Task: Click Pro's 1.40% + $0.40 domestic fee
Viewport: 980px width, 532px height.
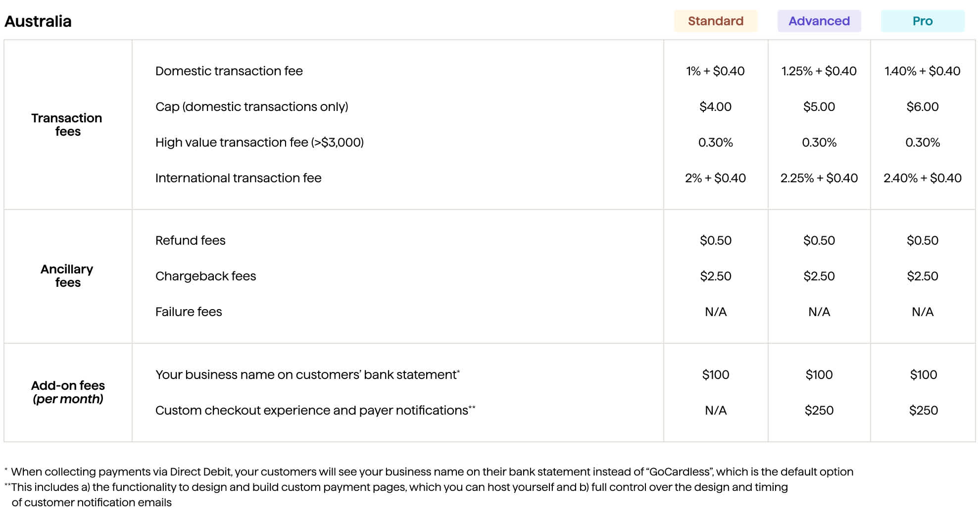Action: point(922,71)
